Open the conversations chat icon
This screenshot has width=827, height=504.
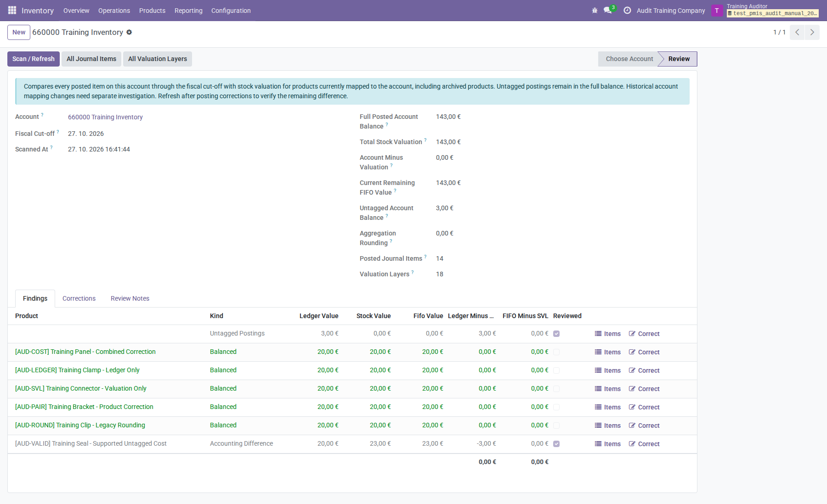[608, 10]
